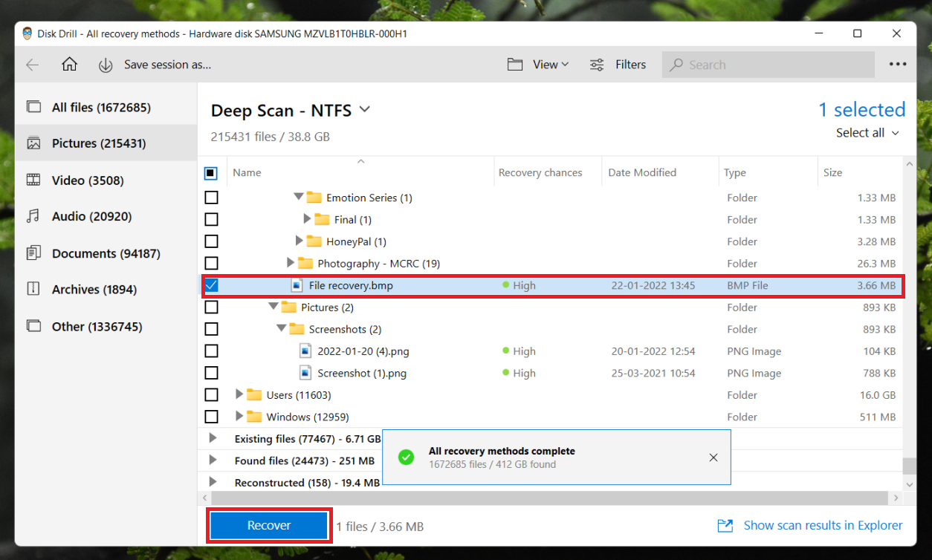Open the Filters panel icon

[x=596, y=65]
